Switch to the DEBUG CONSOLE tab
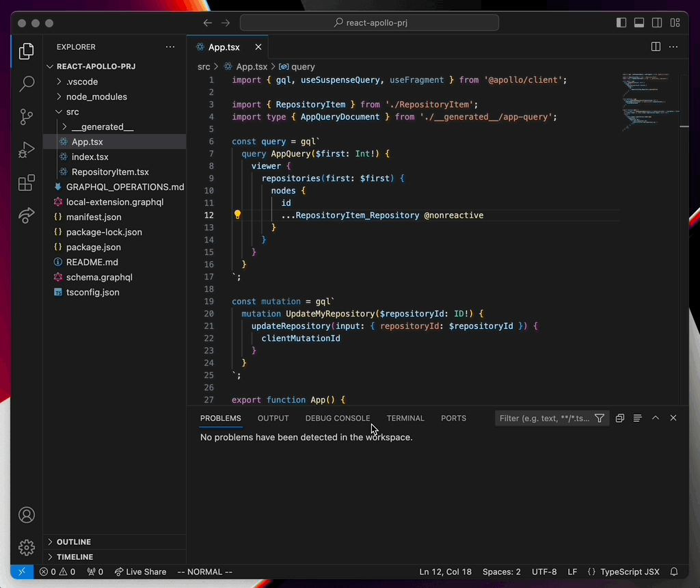Image resolution: width=700 pixels, height=588 pixels. [x=338, y=418]
